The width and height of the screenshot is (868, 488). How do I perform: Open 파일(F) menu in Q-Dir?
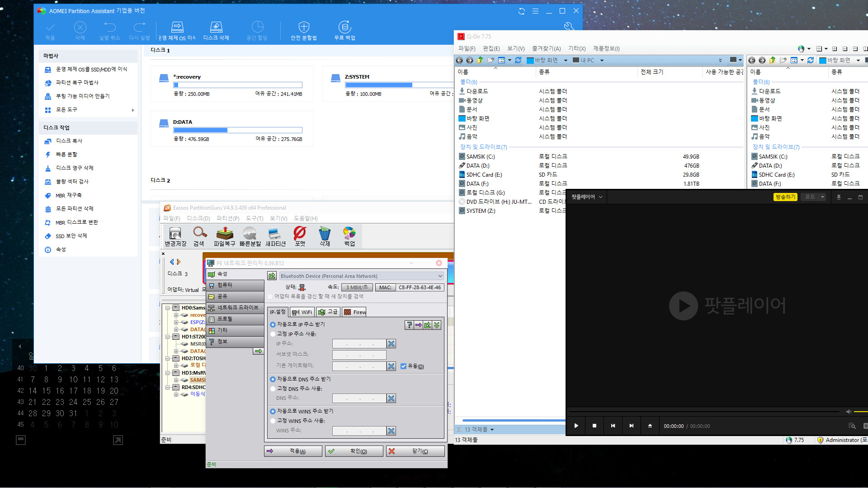[x=467, y=48]
